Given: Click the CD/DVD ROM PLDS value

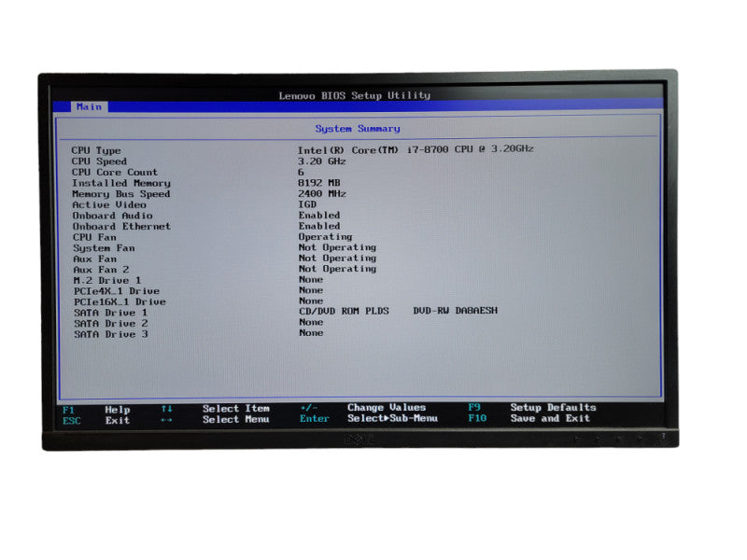Looking at the screenshot, I should pos(344,311).
